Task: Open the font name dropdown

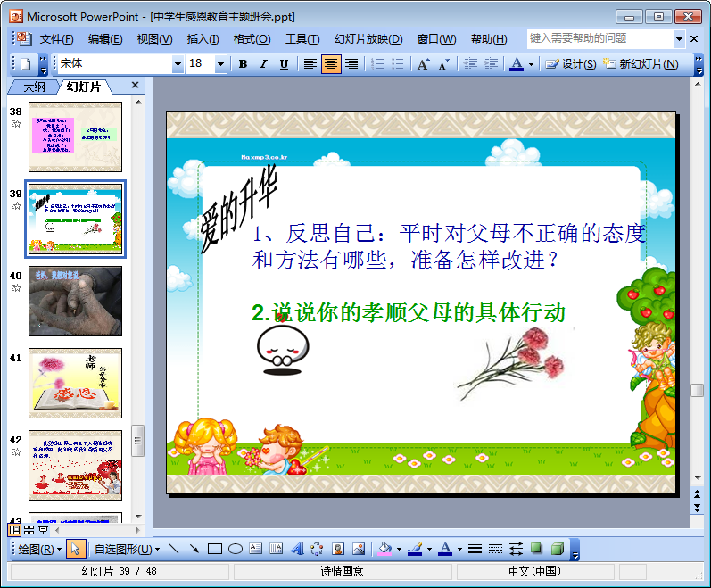Action: tap(178, 64)
